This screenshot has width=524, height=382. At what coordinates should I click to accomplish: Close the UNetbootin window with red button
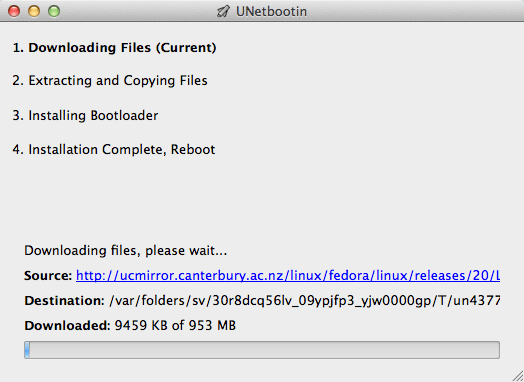[x=14, y=11]
